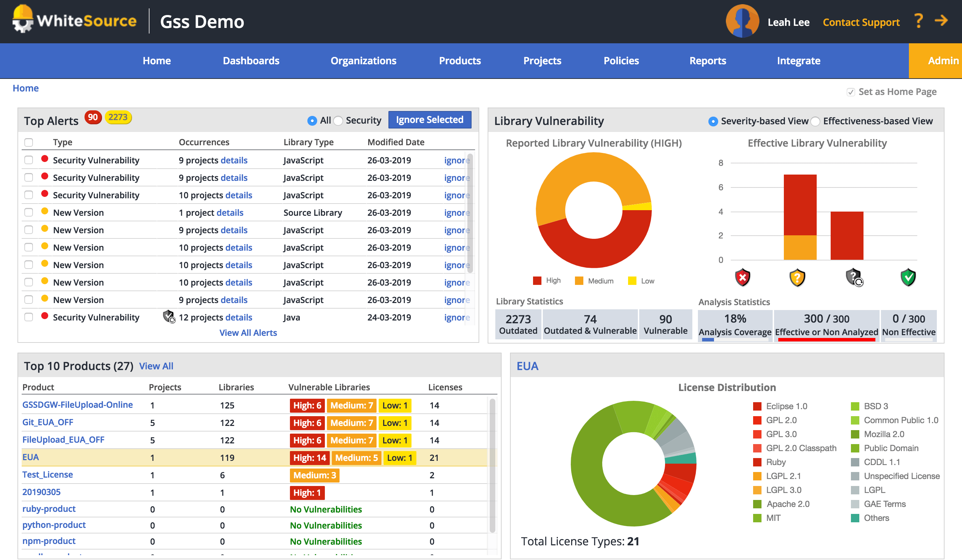This screenshot has height=560, width=962.
Task: Click the gray unanalyzed shield icon
Action: [x=854, y=277]
